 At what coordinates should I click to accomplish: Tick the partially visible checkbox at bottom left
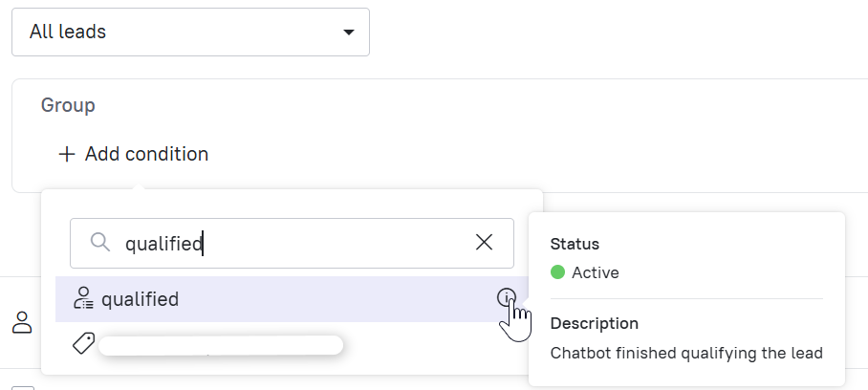(23, 388)
